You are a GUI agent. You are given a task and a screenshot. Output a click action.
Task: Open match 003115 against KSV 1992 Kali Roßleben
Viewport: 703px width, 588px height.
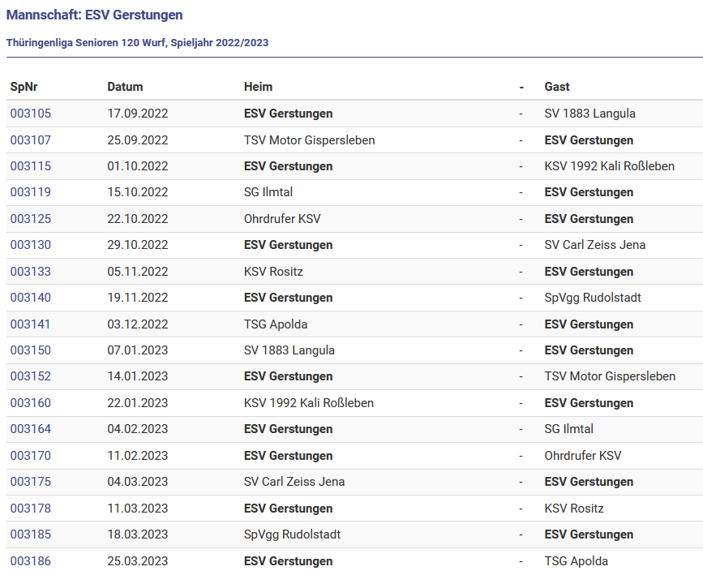pos(31,166)
